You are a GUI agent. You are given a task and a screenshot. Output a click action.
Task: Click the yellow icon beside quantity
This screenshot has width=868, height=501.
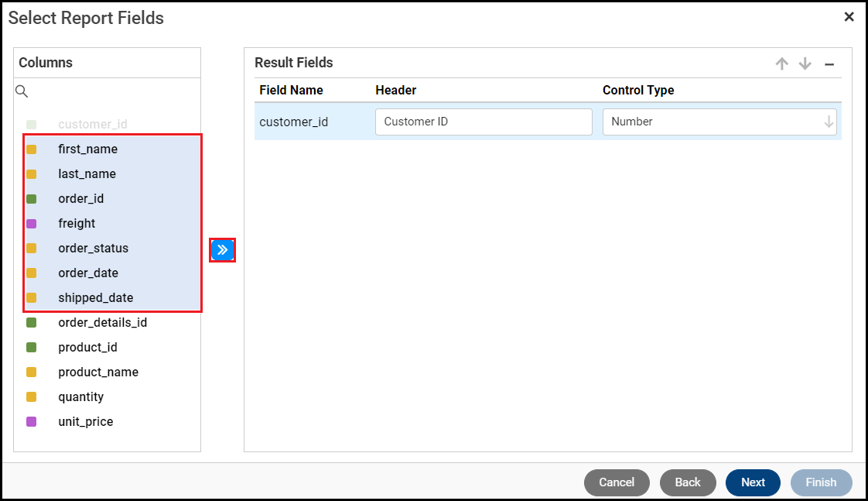[32, 397]
